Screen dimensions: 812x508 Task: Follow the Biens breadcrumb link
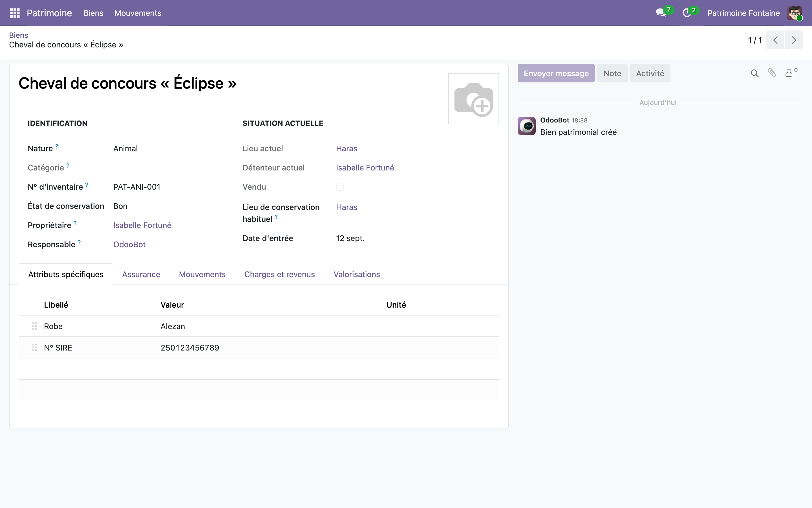(x=18, y=35)
